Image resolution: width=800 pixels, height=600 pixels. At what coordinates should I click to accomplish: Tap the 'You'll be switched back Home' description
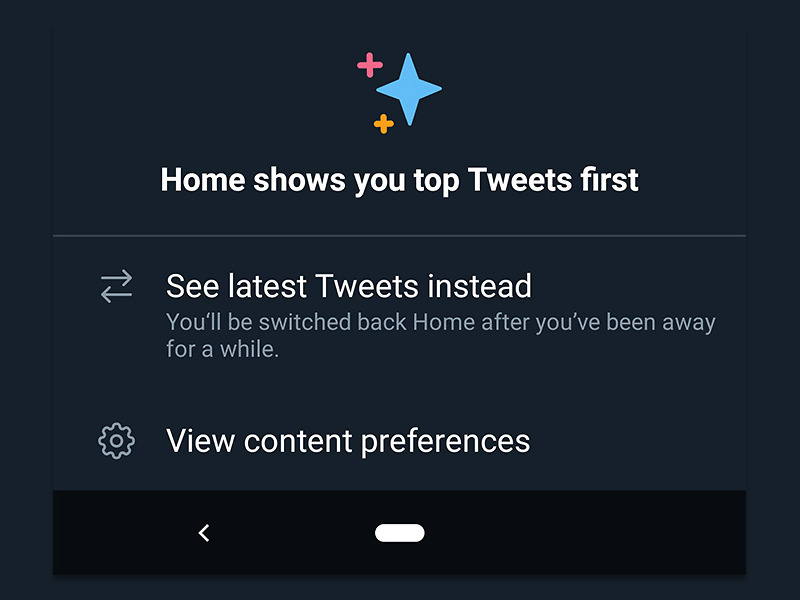point(440,323)
